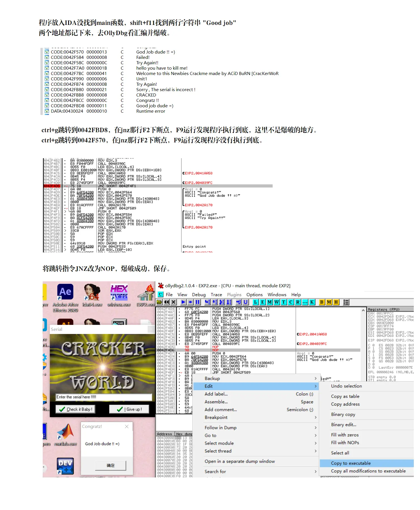Select Add comment... from the context menu
The height and width of the screenshot is (510, 420).
[x=221, y=410]
